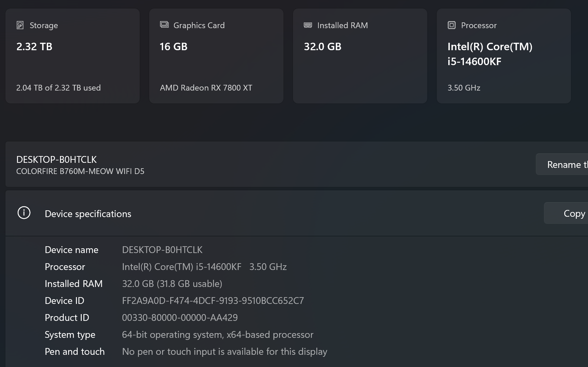The height and width of the screenshot is (367, 588).
Task: Click the Processor chip icon
Action: pyautogui.click(x=451, y=25)
